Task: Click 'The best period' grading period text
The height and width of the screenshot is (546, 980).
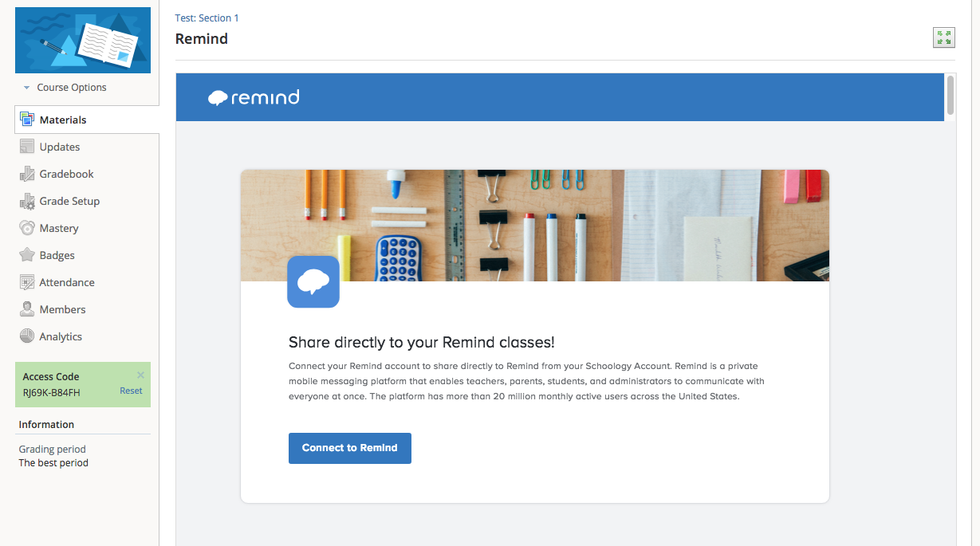Action: pyautogui.click(x=53, y=462)
